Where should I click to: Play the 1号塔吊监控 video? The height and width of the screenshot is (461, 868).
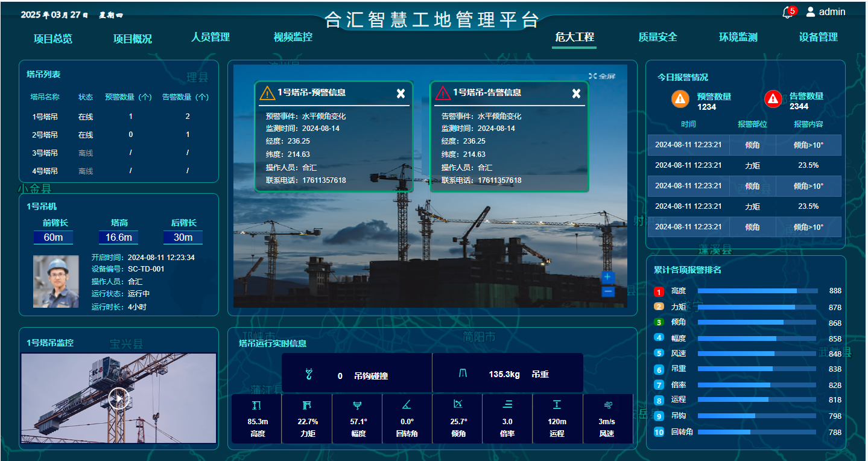click(119, 398)
